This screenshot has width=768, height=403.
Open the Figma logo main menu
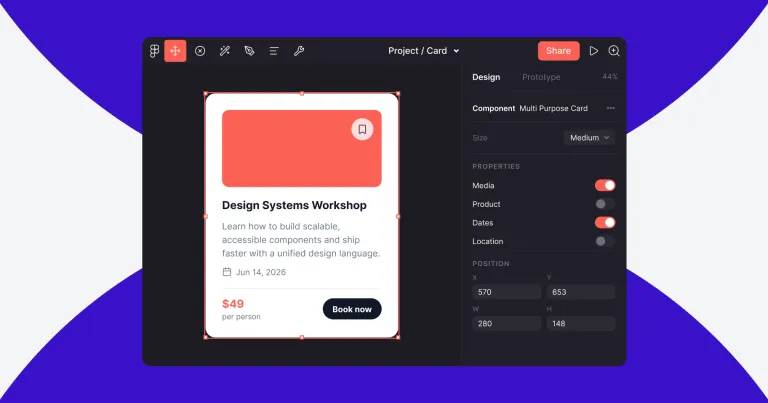(x=154, y=51)
